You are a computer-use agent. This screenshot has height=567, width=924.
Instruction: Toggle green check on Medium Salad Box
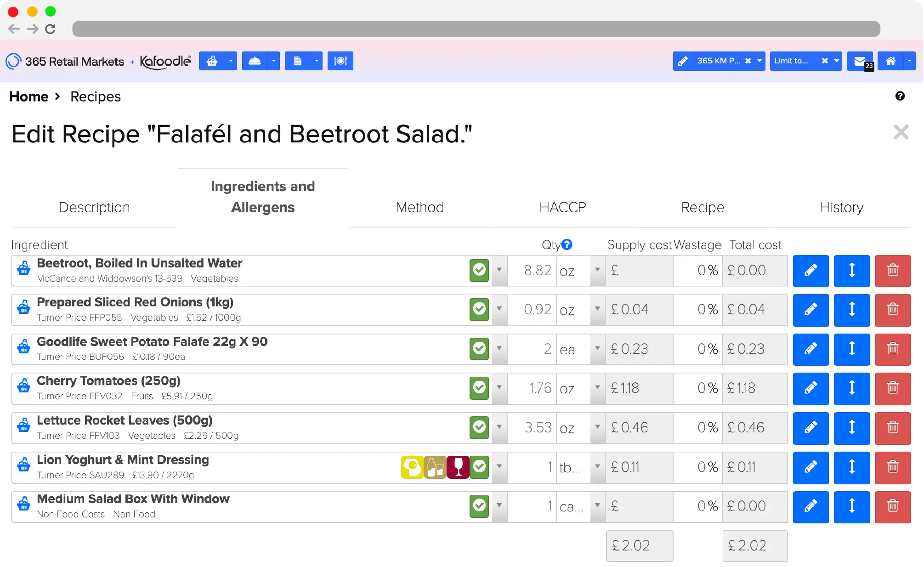click(479, 506)
